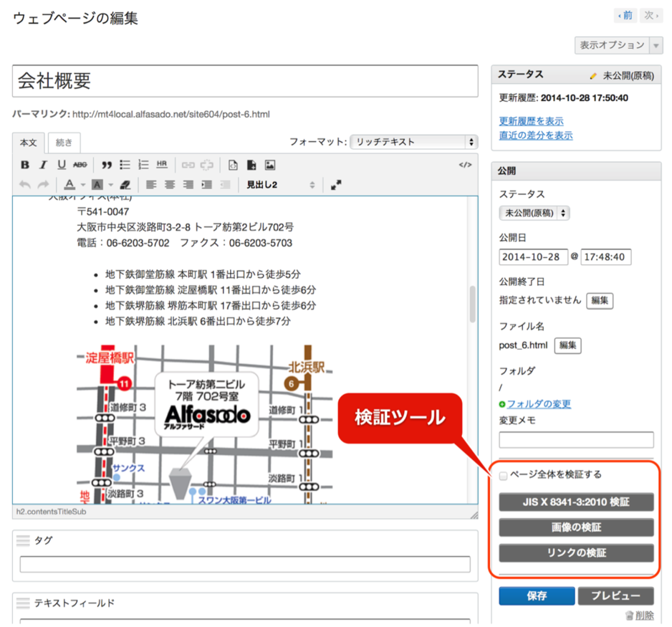672x627 pixels.
Task: Insert a blockquote
Action: 107,165
